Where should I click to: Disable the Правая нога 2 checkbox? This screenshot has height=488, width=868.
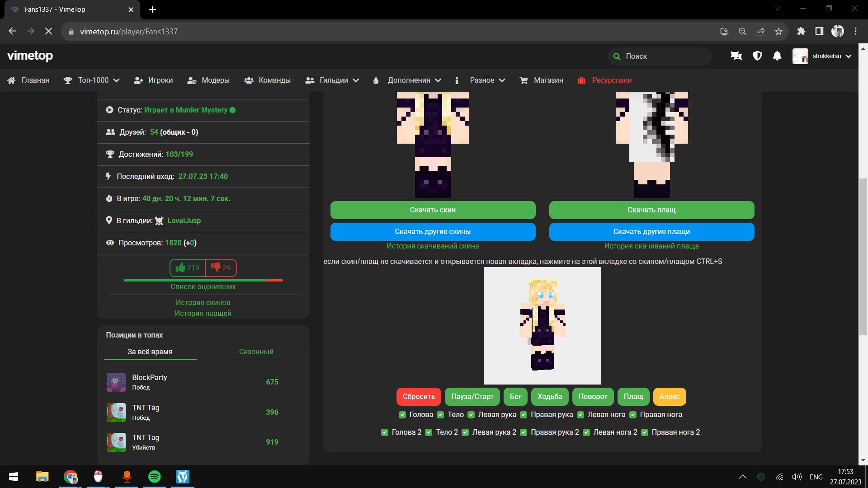click(645, 432)
